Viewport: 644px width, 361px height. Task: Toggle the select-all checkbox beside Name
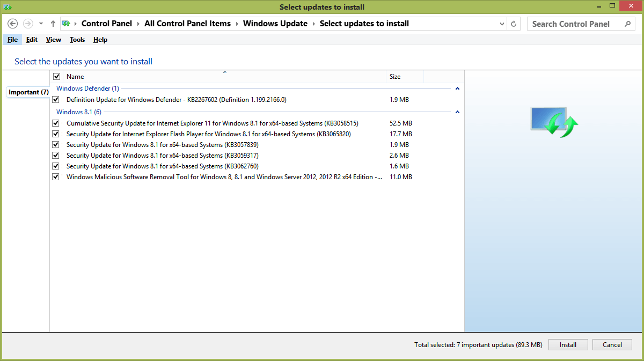click(57, 77)
